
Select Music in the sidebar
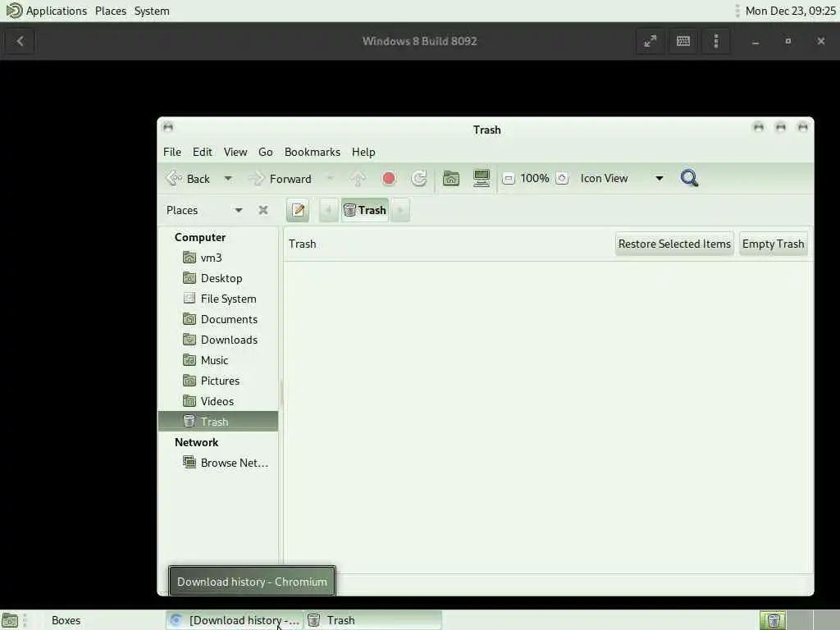point(218,360)
